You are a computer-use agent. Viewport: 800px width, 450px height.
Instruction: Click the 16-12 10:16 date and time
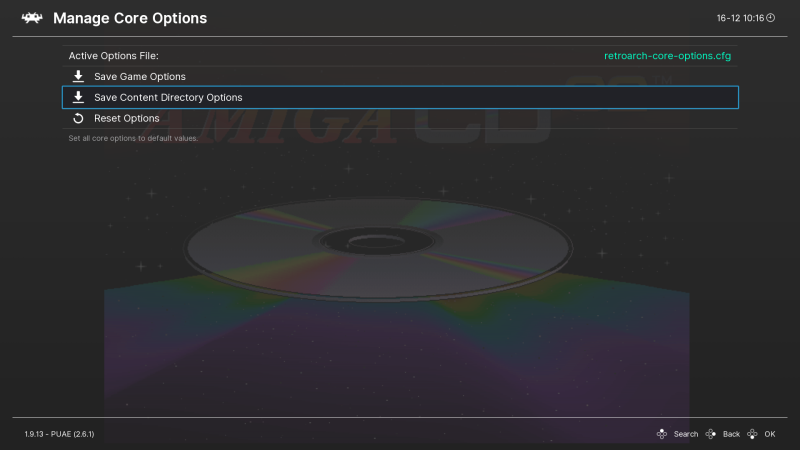(740, 18)
